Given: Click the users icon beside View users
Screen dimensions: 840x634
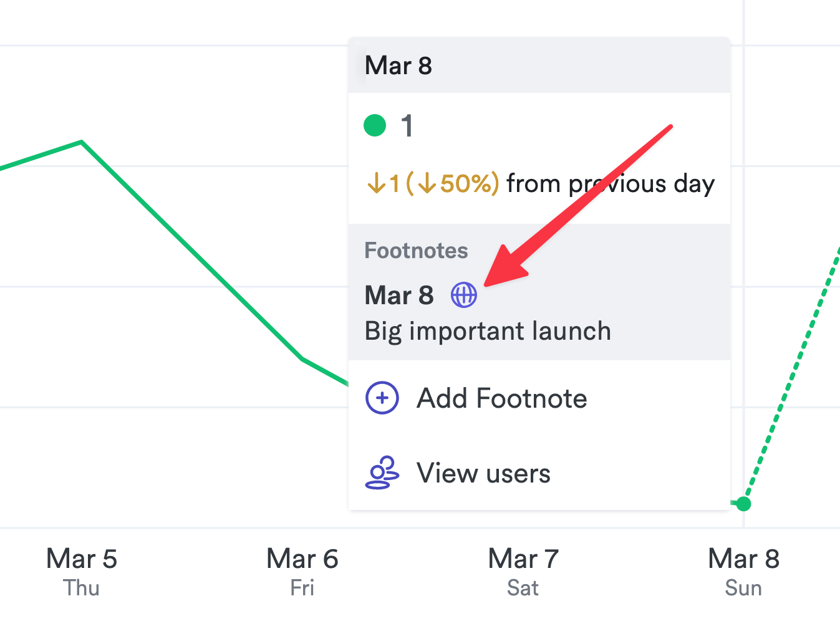Looking at the screenshot, I should [382, 473].
